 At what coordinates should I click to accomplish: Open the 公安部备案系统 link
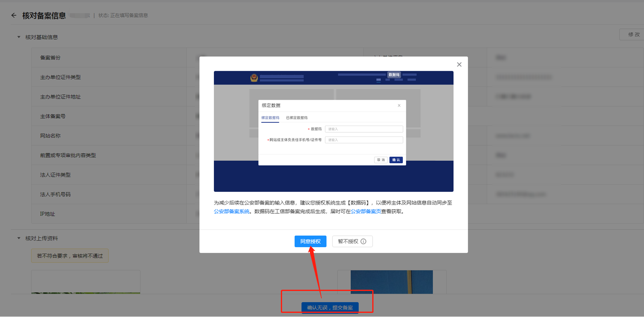click(232, 212)
